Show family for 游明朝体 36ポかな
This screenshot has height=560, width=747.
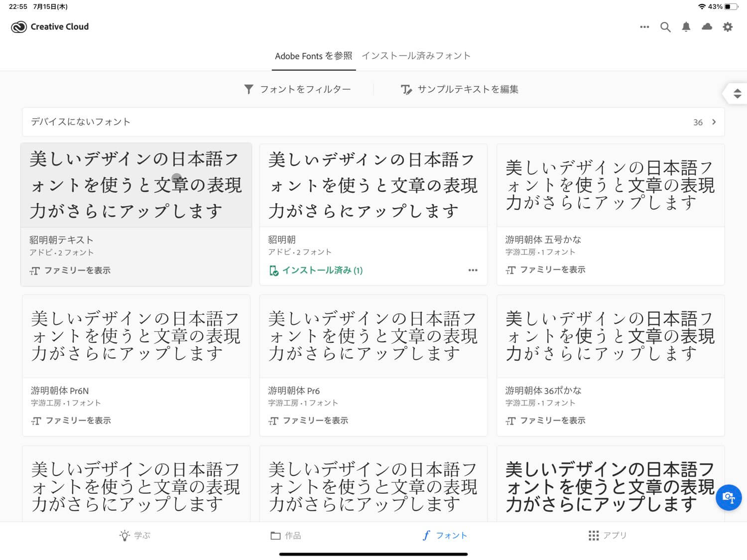pyautogui.click(x=545, y=420)
